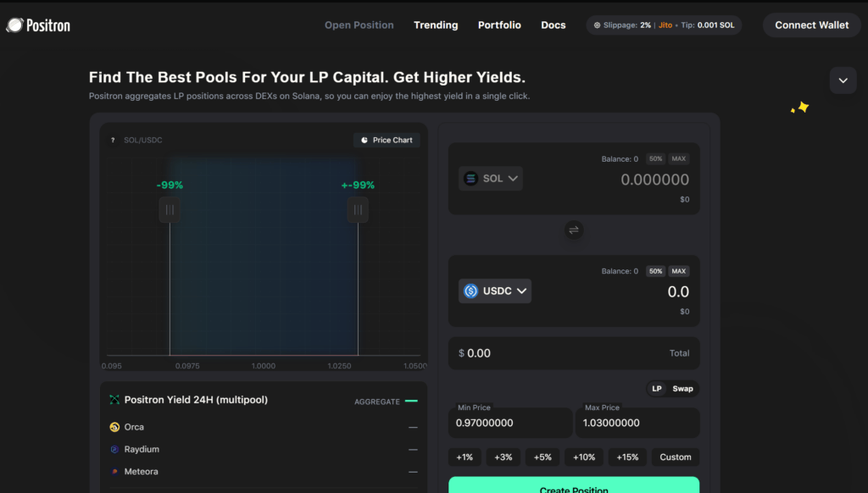
Task: Open the Portfolio page
Action: 499,25
